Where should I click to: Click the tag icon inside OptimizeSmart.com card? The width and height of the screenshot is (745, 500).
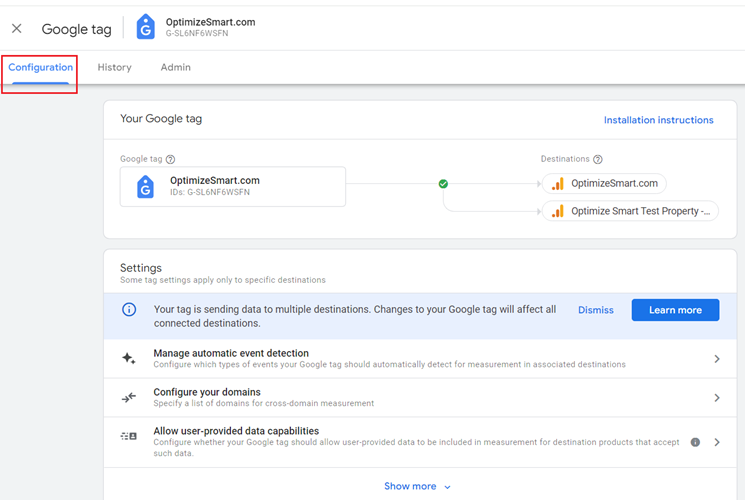[145, 186]
